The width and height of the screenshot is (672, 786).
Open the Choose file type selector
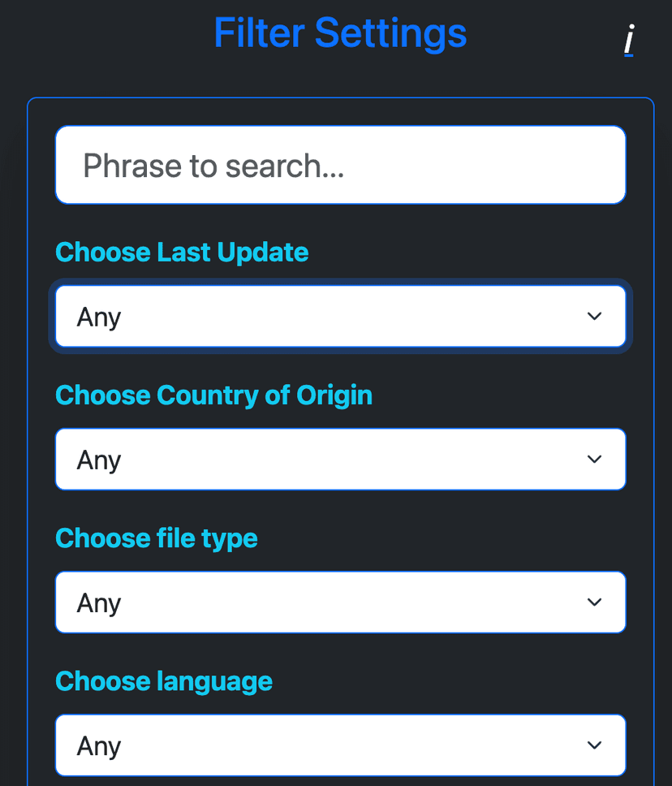[x=340, y=602]
